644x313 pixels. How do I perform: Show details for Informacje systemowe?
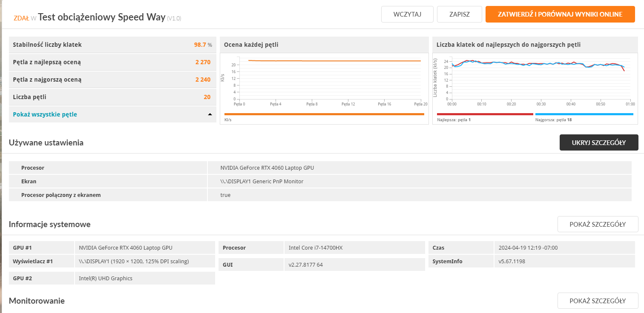(x=598, y=224)
